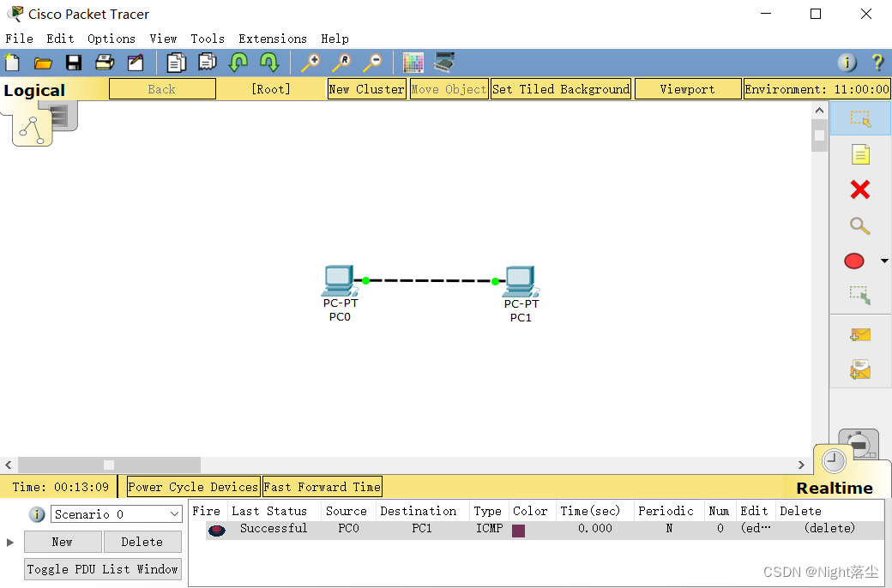The image size is (892, 588).
Task: Open the Options menu
Action: point(111,39)
